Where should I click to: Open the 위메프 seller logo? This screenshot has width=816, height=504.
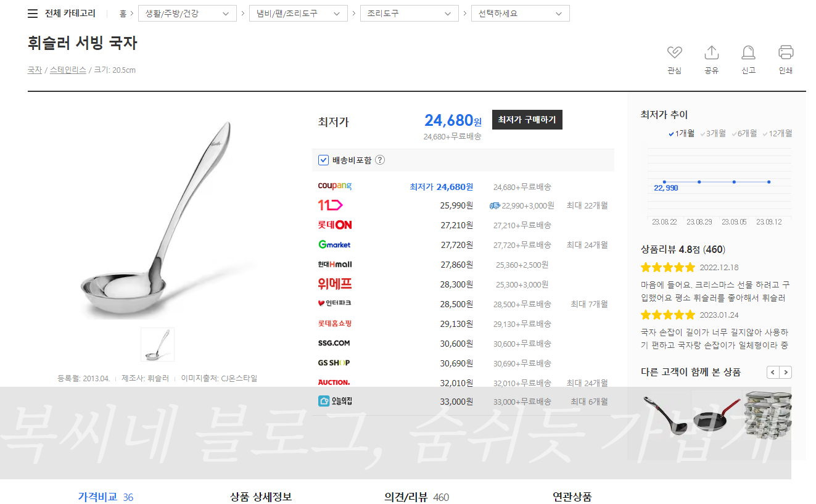coord(335,284)
